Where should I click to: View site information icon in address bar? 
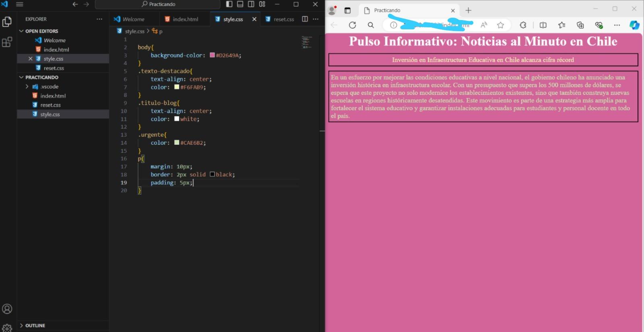(393, 25)
